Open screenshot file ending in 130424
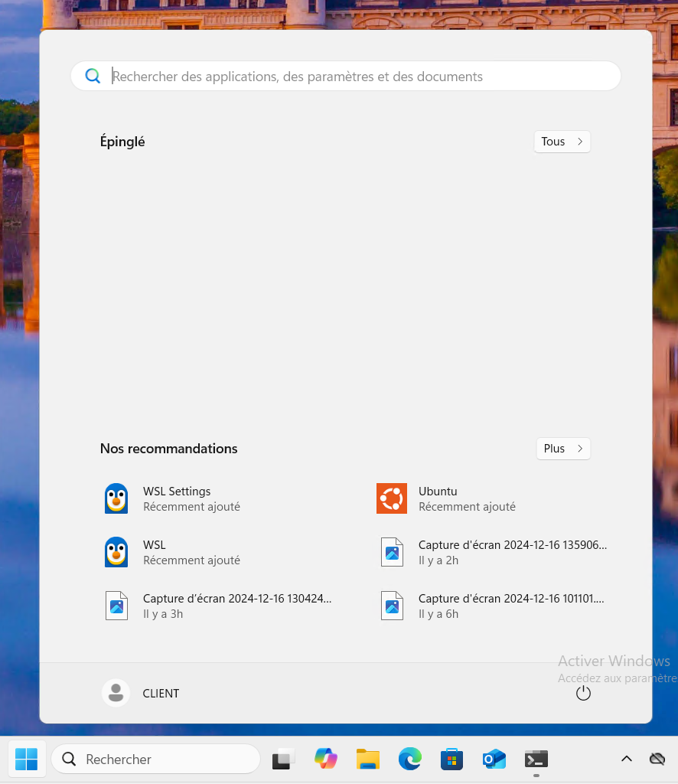Viewport: 678px width, 784px height. click(x=236, y=606)
